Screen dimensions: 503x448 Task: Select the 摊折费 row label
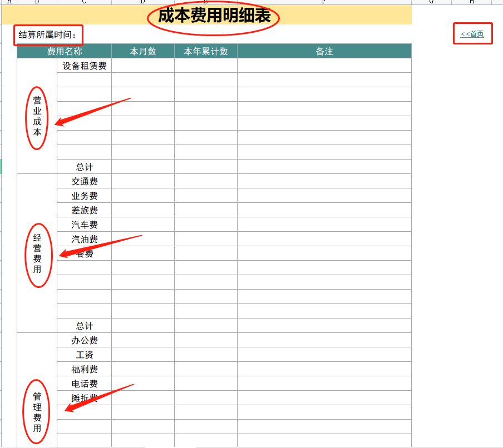pyautogui.click(x=83, y=398)
